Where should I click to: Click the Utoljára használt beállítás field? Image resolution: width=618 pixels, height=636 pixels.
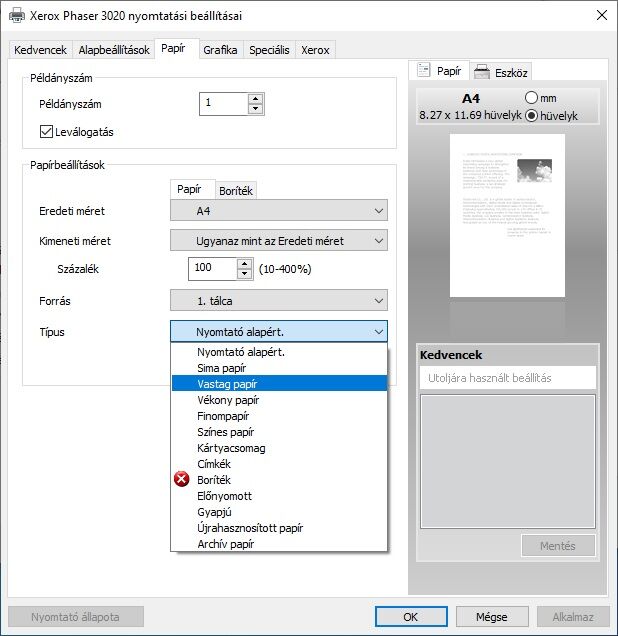(x=508, y=378)
